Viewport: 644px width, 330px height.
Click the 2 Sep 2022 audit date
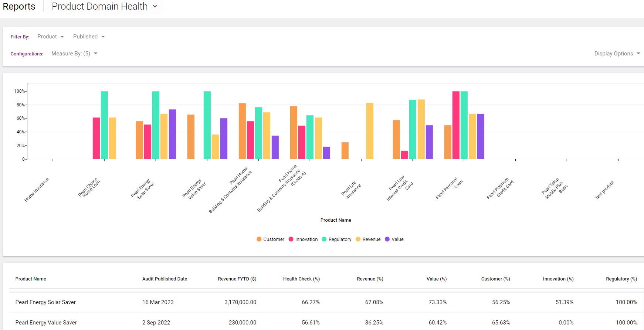pos(156,323)
